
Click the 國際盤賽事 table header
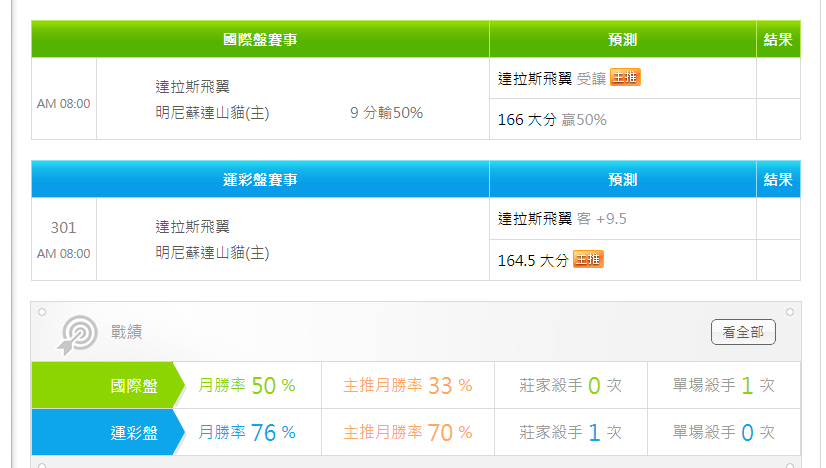pyautogui.click(x=260, y=40)
